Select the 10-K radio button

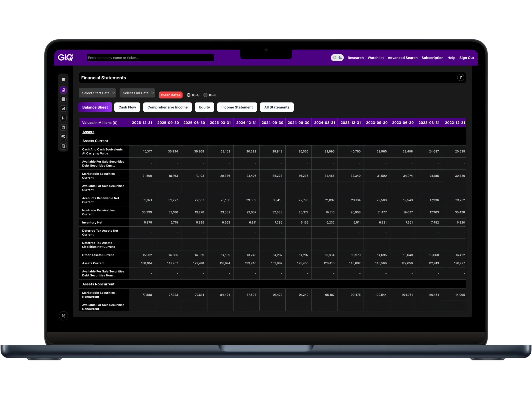click(205, 95)
